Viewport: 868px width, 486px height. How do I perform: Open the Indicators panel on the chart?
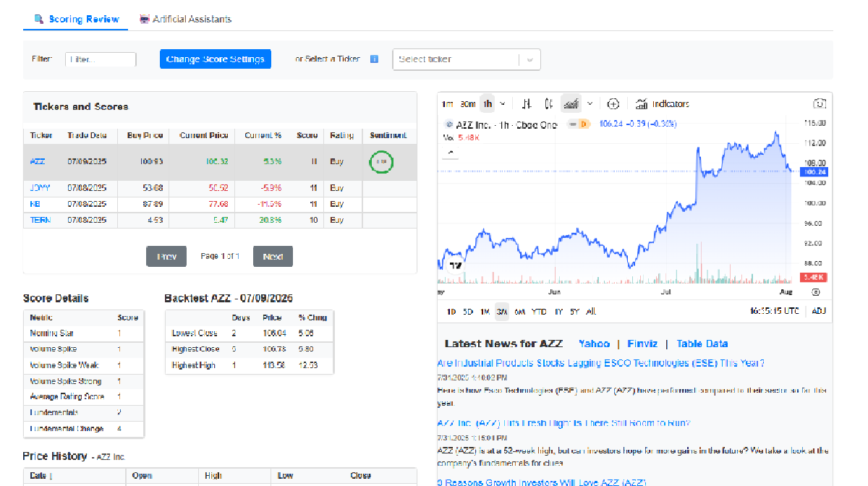pyautogui.click(x=661, y=103)
